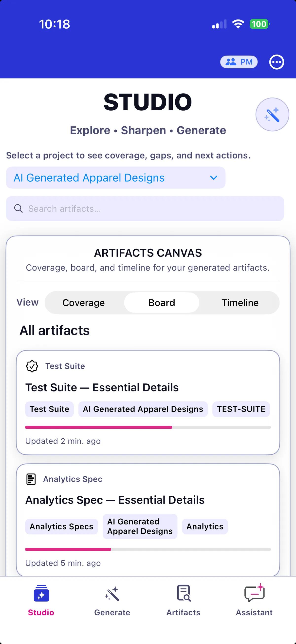Viewport: 296px width, 644px height.
Task: Switch view to Timeline
Action: (x=240, y=303)
